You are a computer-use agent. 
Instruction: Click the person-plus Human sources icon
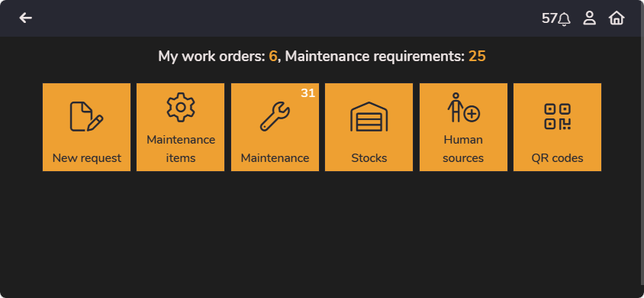[x=463, y=107]
